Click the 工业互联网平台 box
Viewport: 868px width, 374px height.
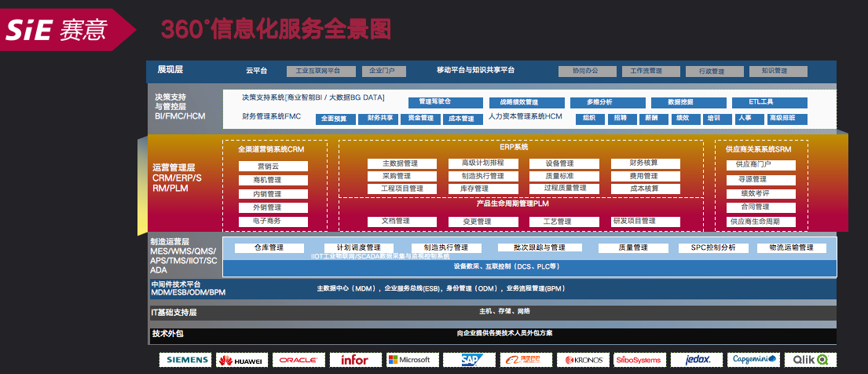313,71
